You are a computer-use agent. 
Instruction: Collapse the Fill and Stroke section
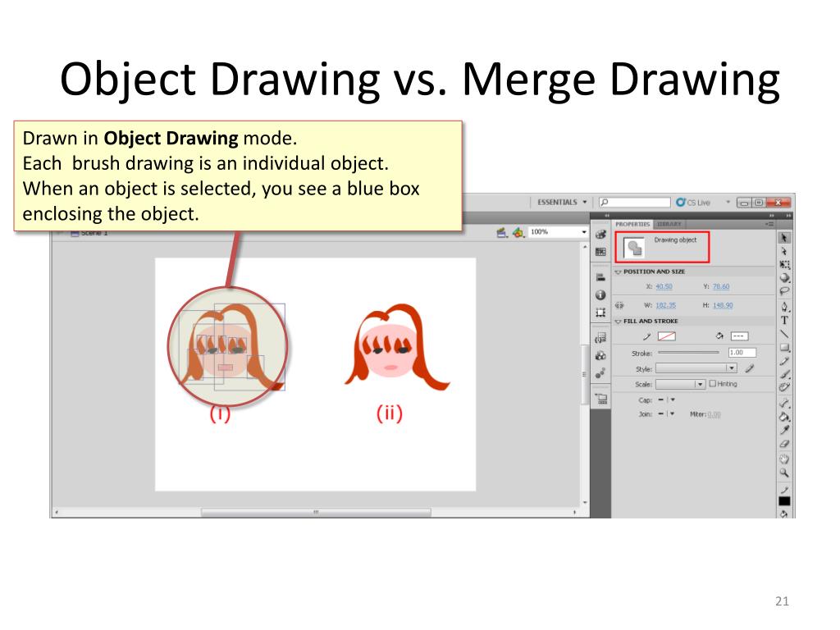click(x=618, y=322)
